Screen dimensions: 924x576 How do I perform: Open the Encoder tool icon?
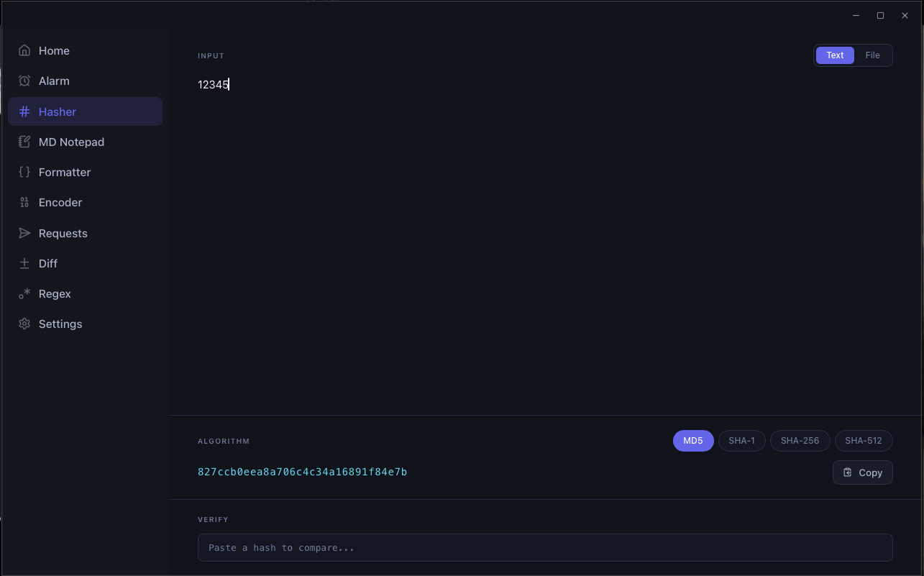24,202
